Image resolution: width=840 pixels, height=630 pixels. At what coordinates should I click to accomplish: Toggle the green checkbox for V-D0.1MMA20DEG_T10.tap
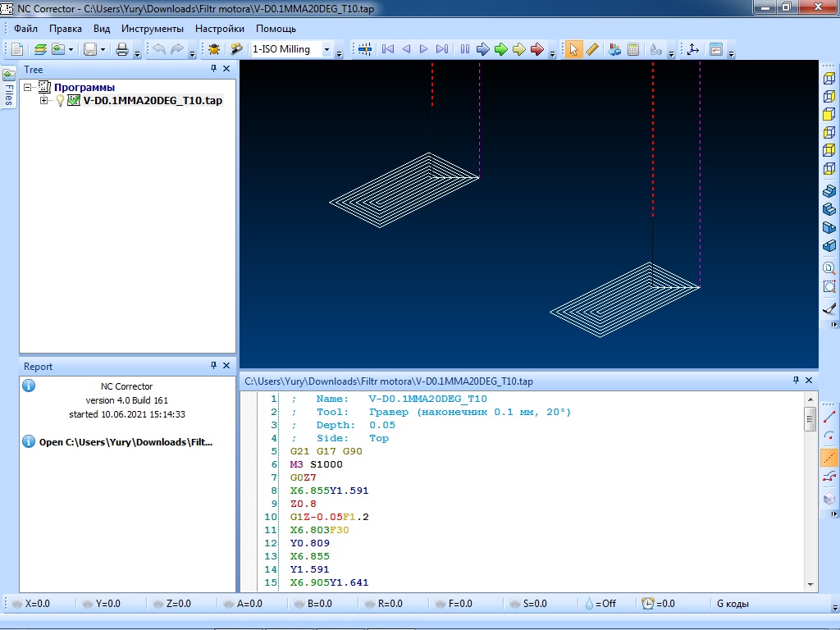point(74,101)
